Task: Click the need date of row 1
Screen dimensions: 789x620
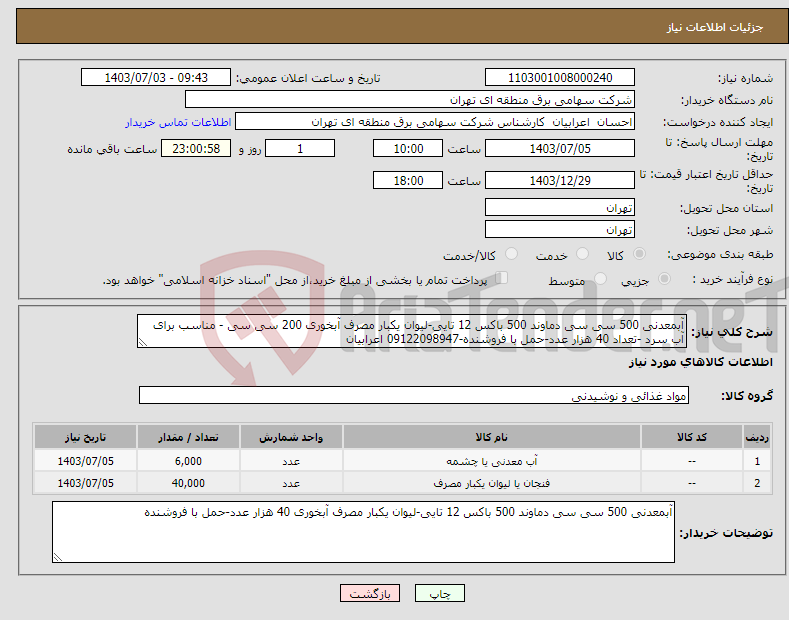Action: 86,461
